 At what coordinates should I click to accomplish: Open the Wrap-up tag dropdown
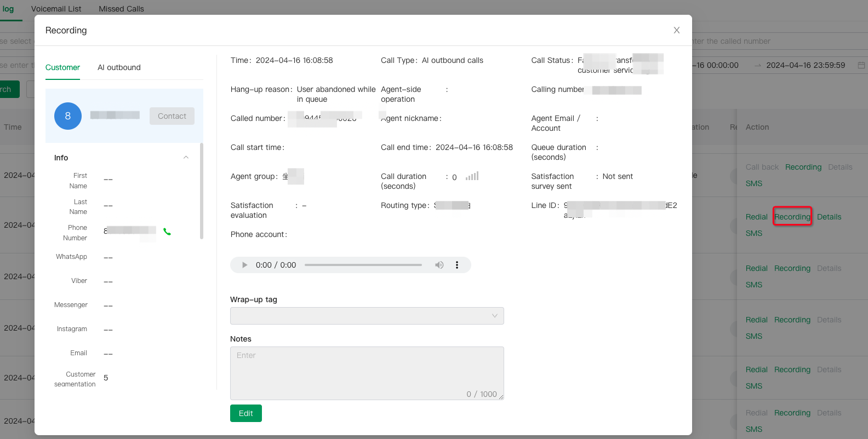[x=367, y=316]
